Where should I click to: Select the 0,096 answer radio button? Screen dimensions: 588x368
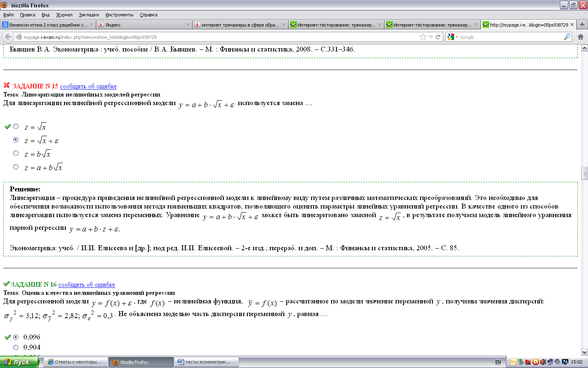(16, 337)
